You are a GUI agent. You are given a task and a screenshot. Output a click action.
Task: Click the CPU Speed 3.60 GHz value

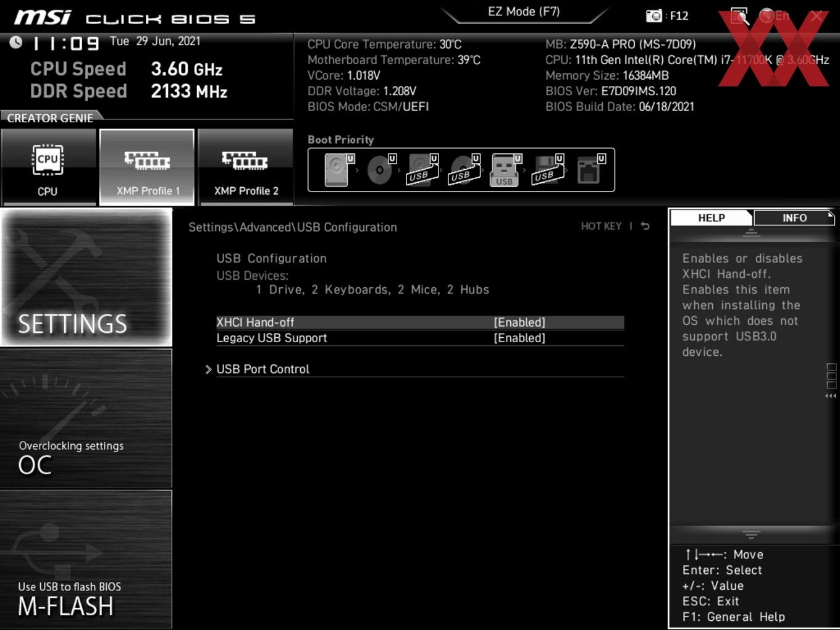(187, 69)
